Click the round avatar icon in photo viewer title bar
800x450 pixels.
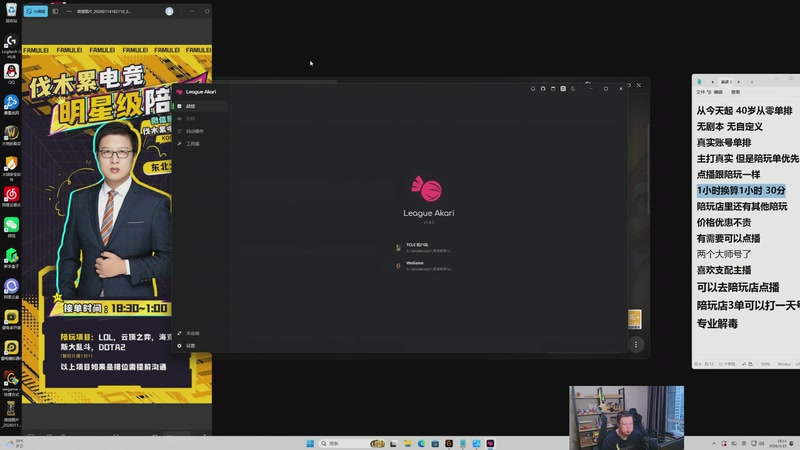tap(169, 11)
